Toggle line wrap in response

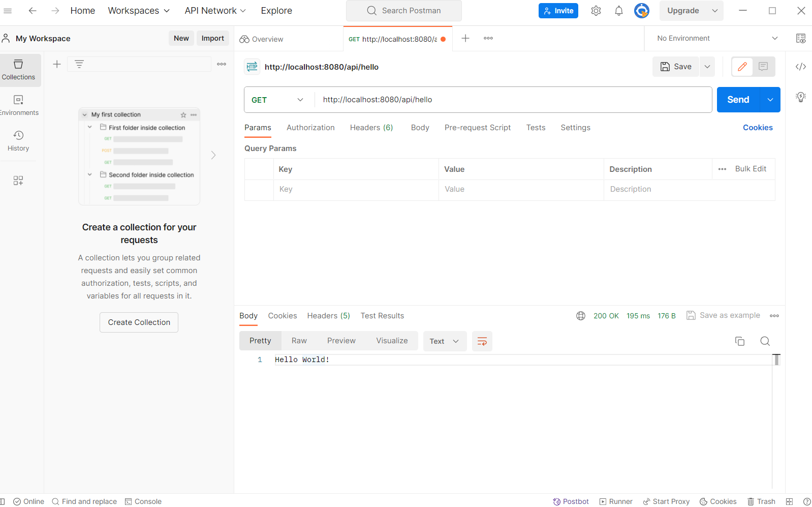(x=482, y=341)
